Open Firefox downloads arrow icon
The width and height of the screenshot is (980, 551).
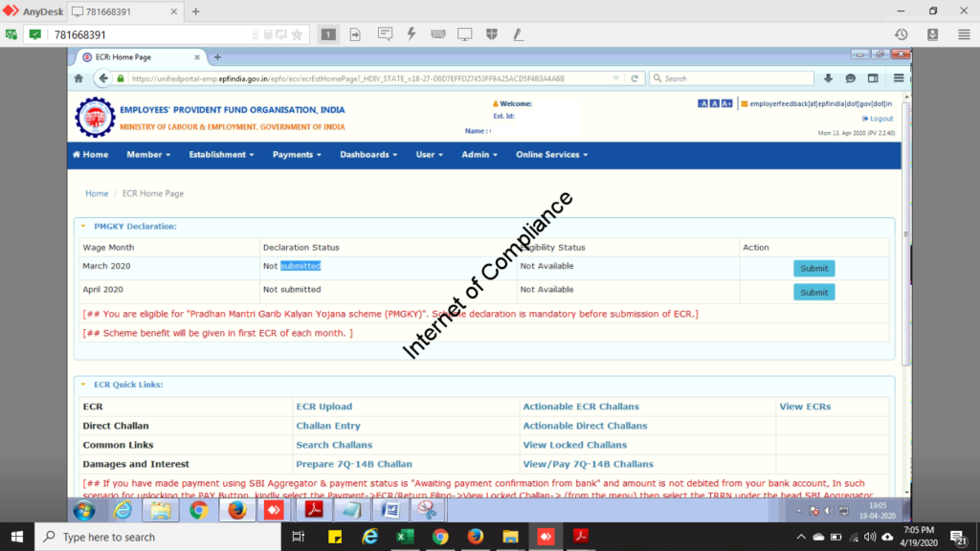click(828, 78)
